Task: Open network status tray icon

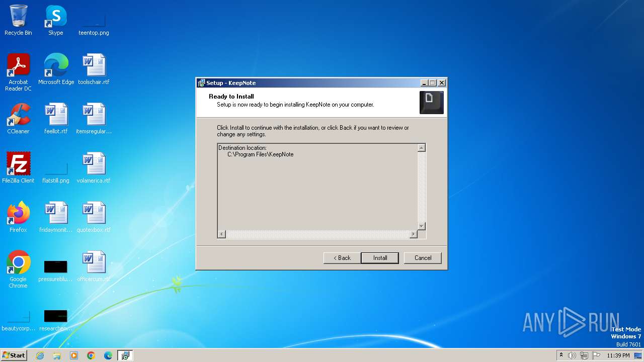Action: tap(584, 355)
